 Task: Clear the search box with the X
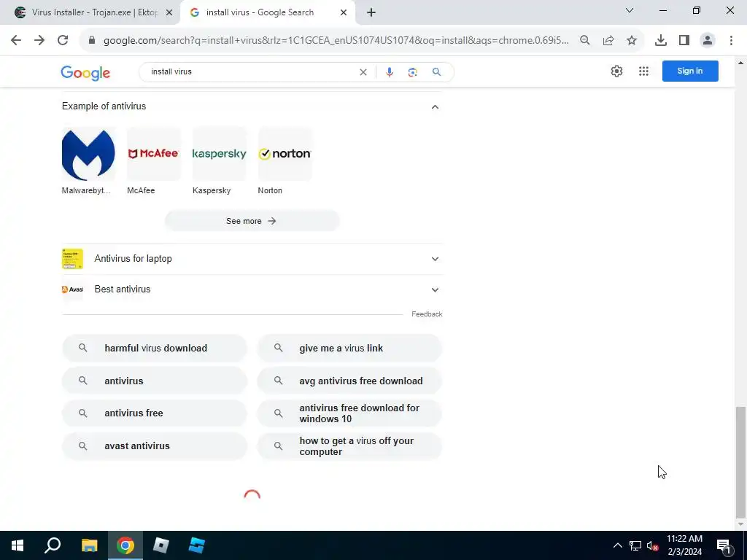point(363,72)
